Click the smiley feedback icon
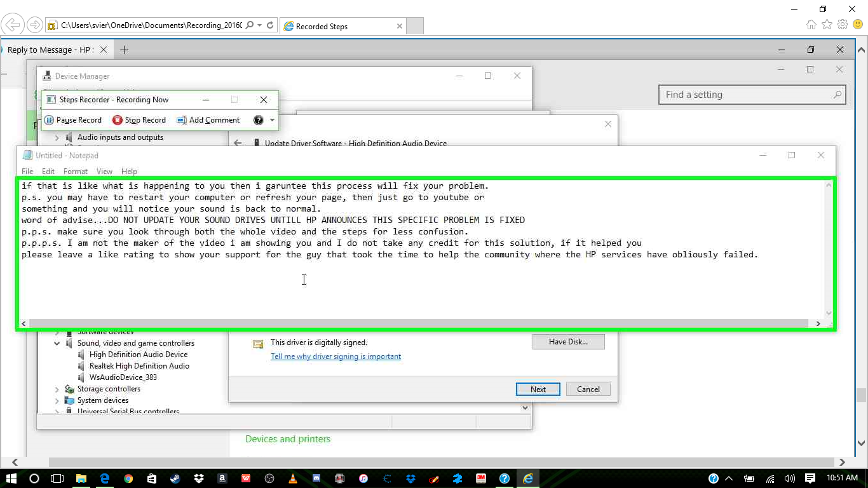Image resolution: width=868 pixels, height=488 pixels. tap(858, 25)
